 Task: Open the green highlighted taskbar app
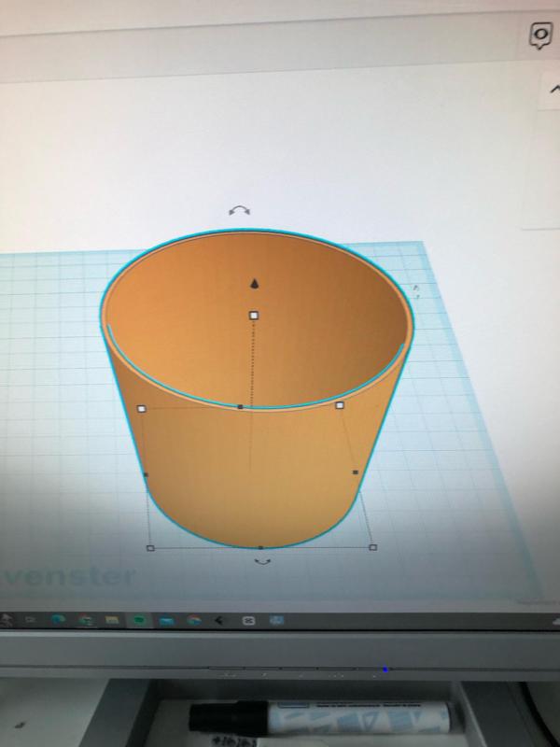139,620
